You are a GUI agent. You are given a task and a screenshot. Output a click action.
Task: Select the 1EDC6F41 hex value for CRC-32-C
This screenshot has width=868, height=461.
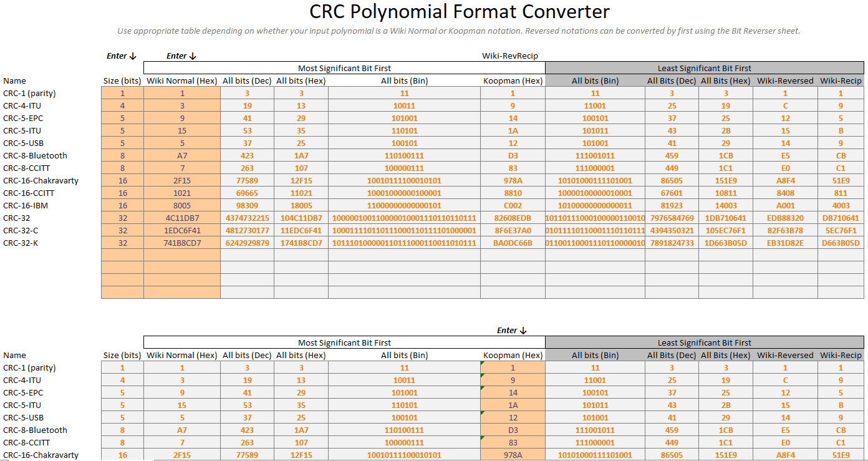pos(181,230)
